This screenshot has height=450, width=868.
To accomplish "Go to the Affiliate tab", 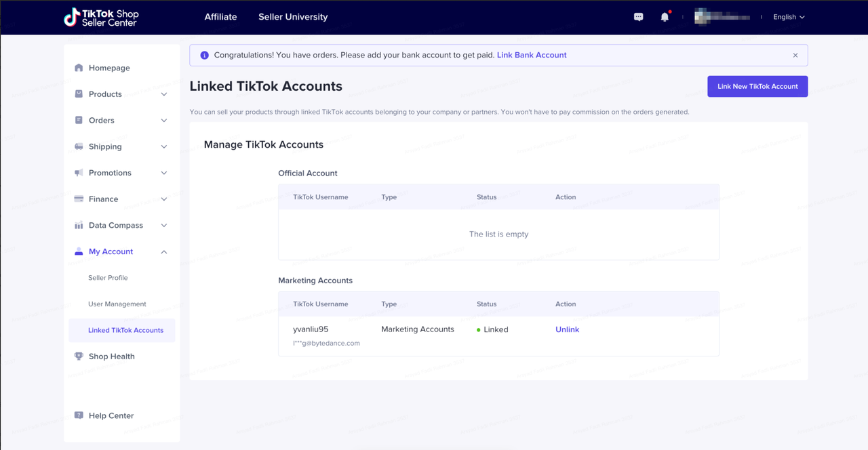I will [220, 17].
